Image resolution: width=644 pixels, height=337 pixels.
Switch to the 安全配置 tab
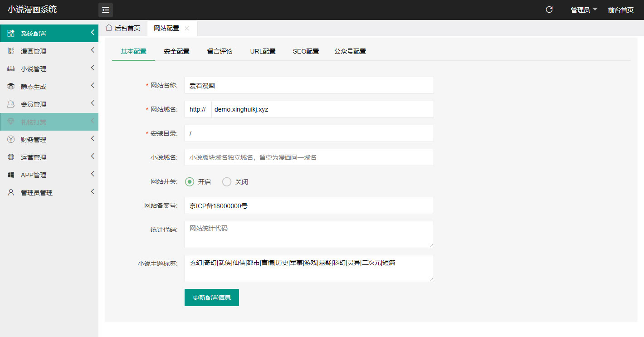pyautogui.click(x=177, y=51)
